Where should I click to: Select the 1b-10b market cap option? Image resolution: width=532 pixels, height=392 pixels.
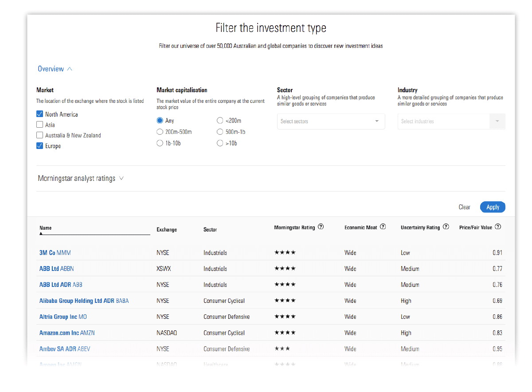coord(160,143)
